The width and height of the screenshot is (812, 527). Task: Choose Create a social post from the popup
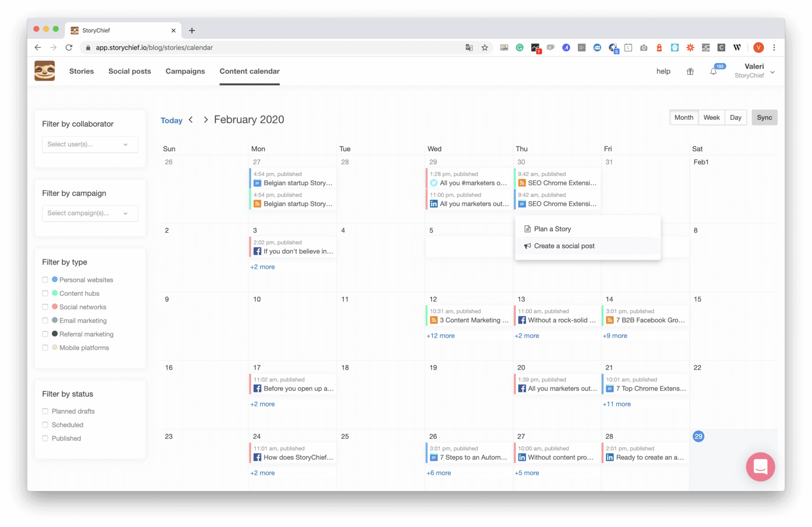(564, 246)
